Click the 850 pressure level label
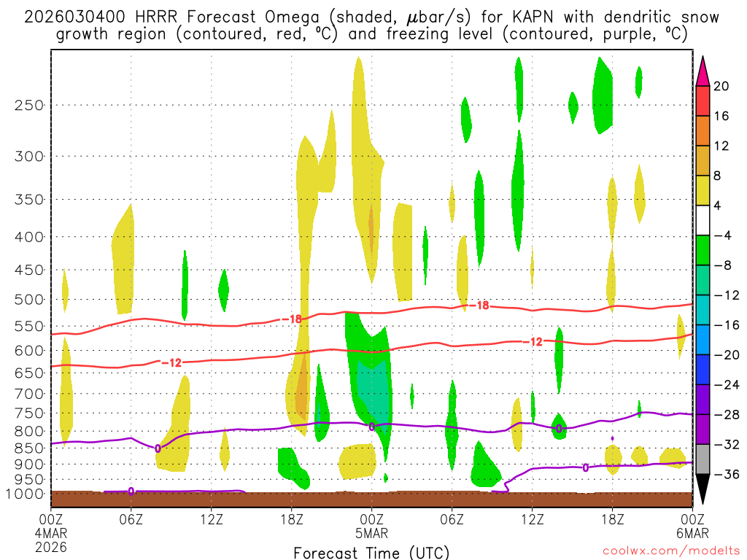 pyautogui.click(x=28, y=448)
